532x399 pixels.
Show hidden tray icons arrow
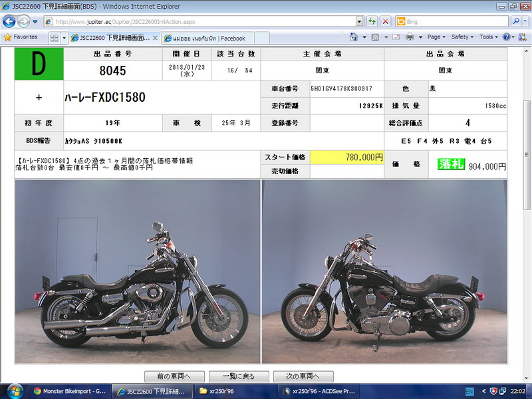484,392
